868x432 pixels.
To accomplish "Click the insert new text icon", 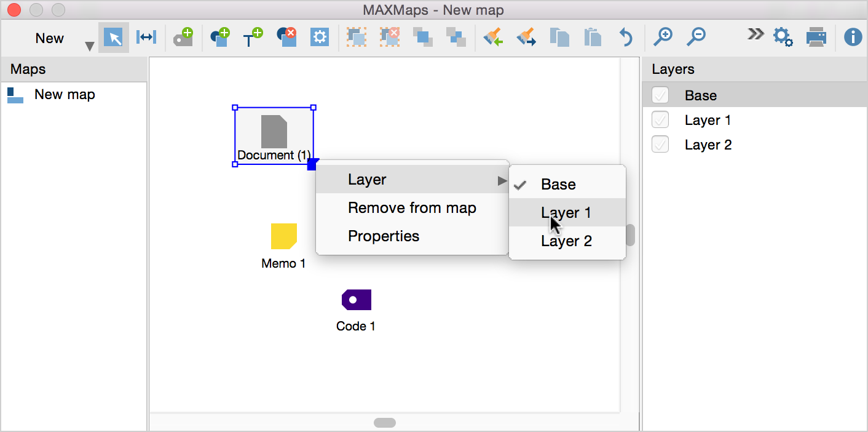I will click(252, 38).
